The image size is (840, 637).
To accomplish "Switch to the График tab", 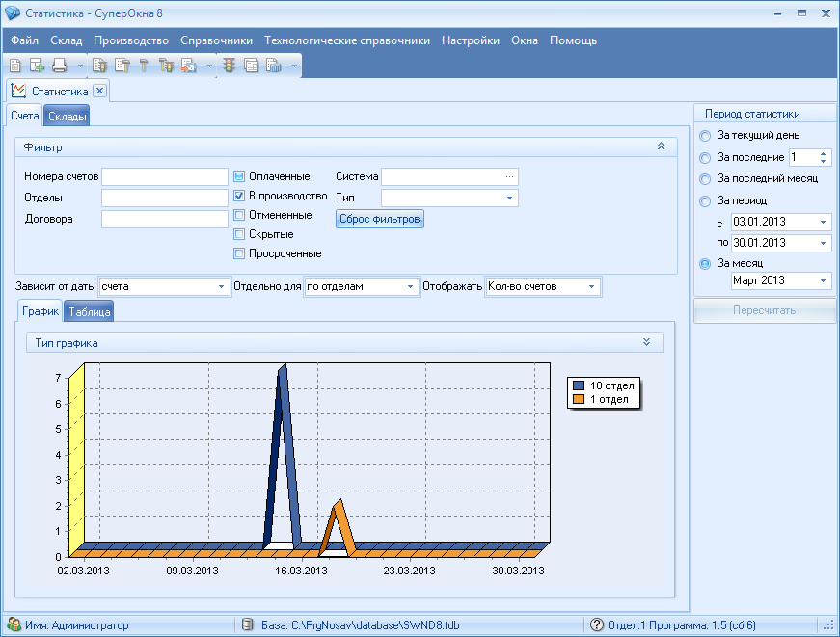I will 41,311.
